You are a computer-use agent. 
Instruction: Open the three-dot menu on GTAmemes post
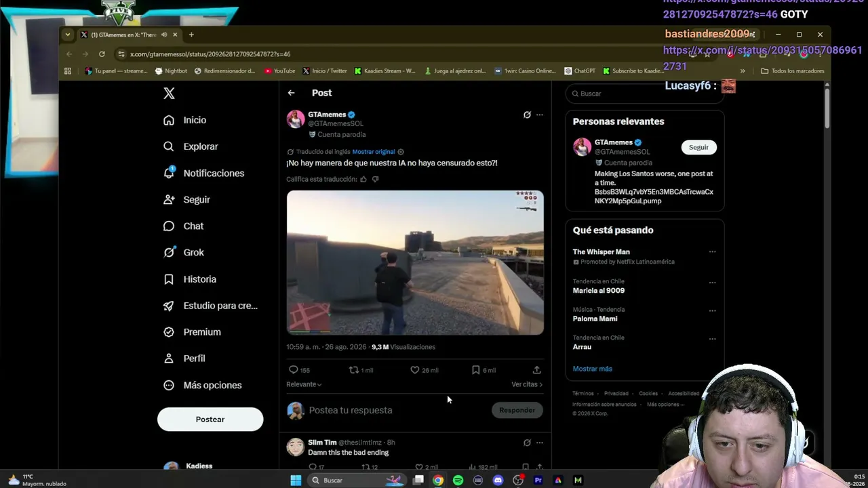[x=540, y=115]
